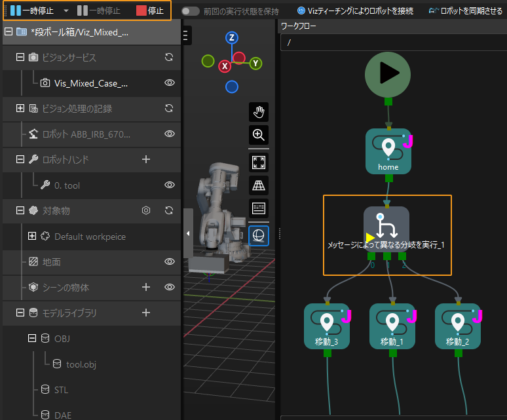Click the zoom magnifier tool in viewport
The height and width of the screenshot is (420, 507).
point(259,136)
